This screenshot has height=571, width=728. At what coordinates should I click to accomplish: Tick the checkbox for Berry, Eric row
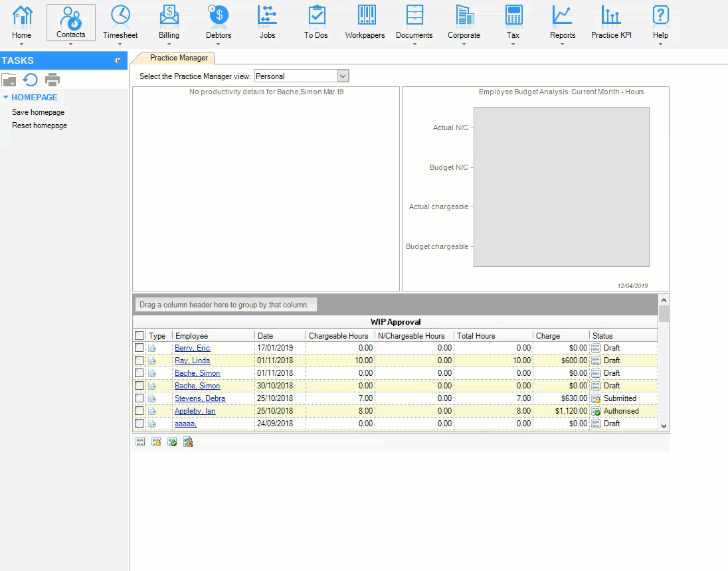pyautogui.click(x=139, y=348)
